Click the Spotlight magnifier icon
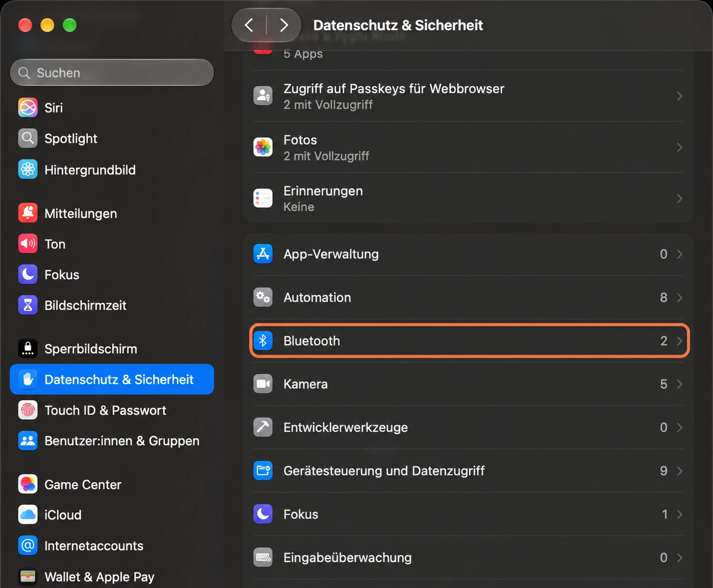This screenshot has height=588, width=713. [x=28, y=138]
